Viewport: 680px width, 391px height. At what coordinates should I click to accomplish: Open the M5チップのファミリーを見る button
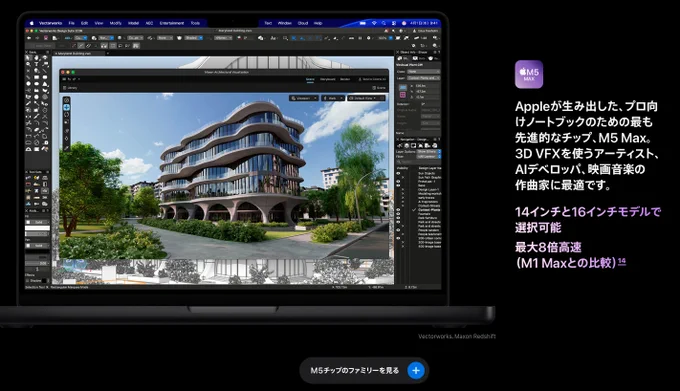click(363, 371)
